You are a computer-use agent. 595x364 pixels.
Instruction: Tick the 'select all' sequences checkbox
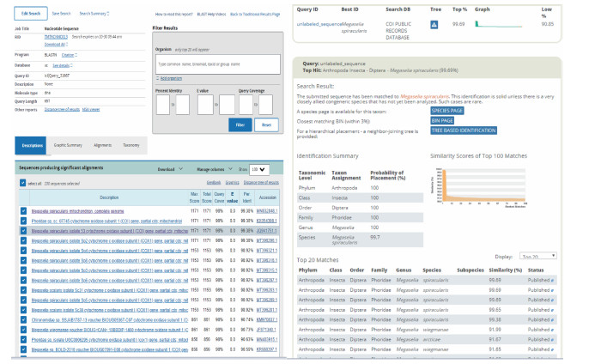[x=22, y=184]
